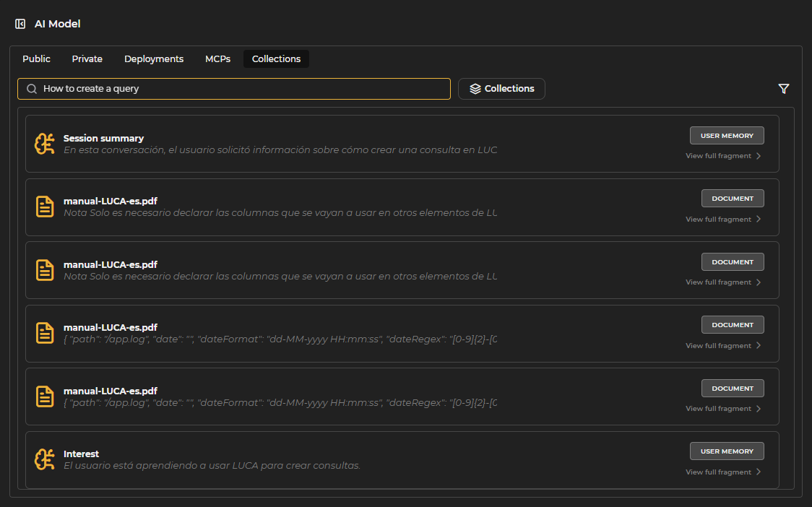
Task: View full fragment of the Interest memory
Action: coord(718,472)
